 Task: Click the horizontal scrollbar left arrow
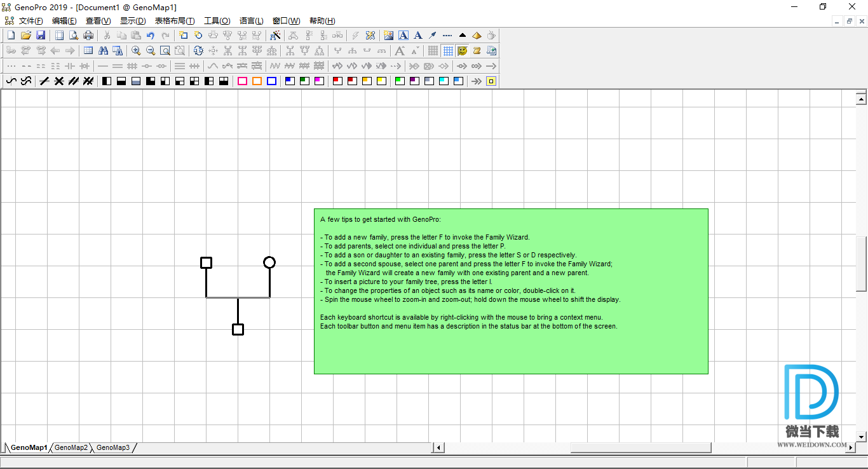(438, 447)
